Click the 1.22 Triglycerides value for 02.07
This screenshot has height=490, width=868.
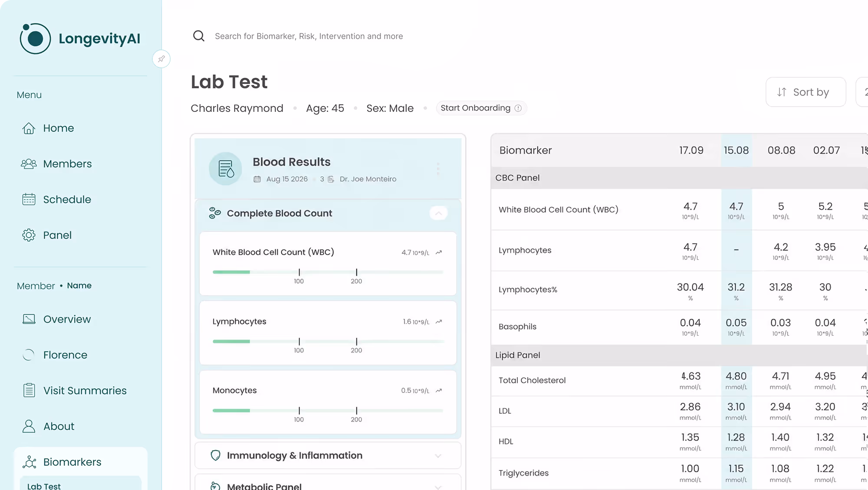point(825,469)
